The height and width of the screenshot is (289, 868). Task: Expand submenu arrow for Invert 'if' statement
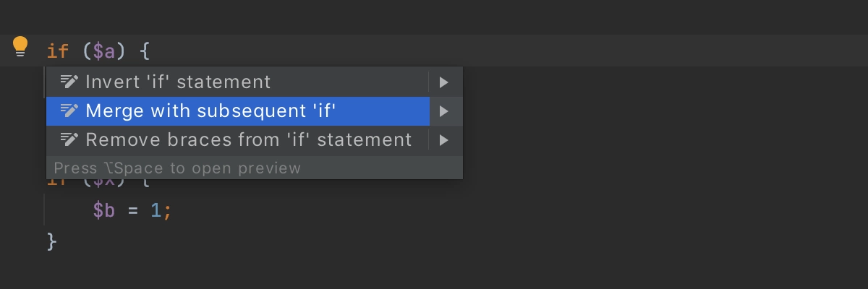(x=444, y=82)
